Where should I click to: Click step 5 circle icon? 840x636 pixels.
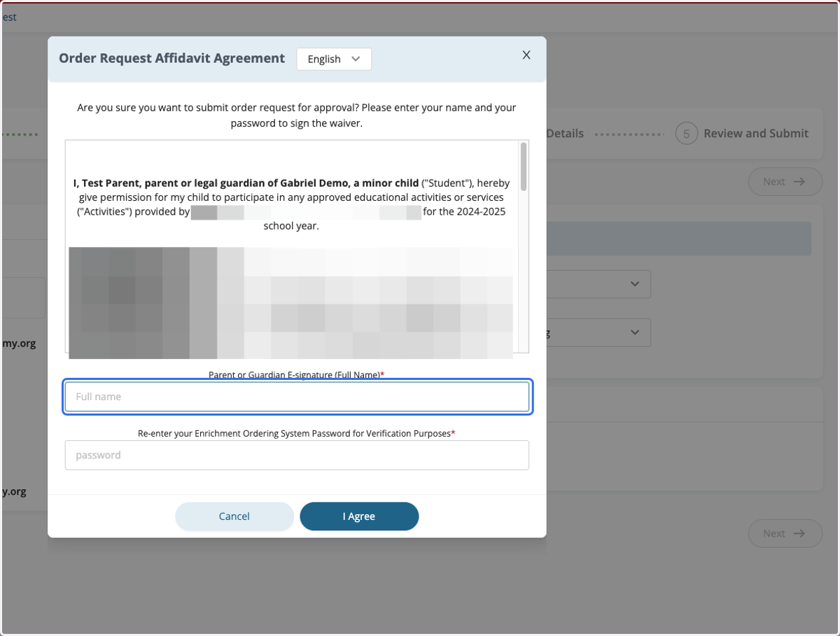coord(687,133)
